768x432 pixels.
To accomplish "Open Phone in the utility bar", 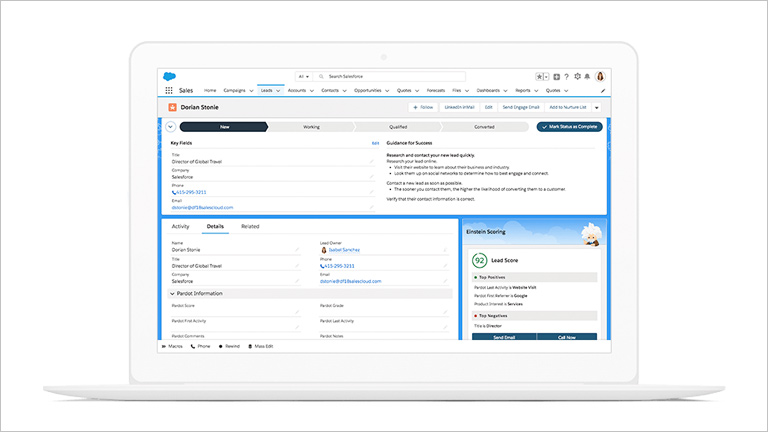I will pos(200,346).
